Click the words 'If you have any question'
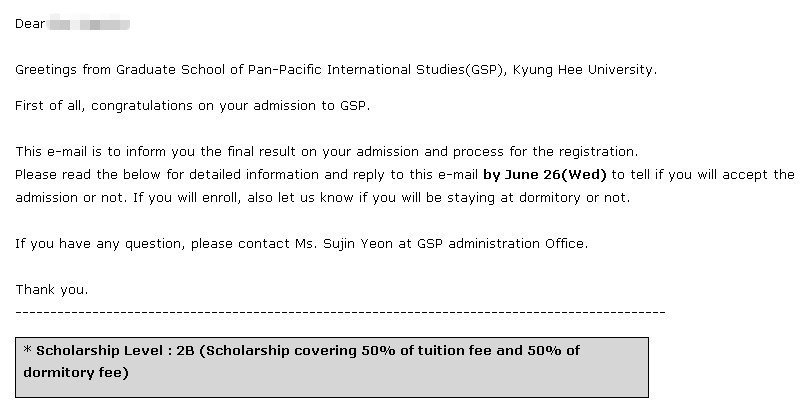 pos(99,244)
